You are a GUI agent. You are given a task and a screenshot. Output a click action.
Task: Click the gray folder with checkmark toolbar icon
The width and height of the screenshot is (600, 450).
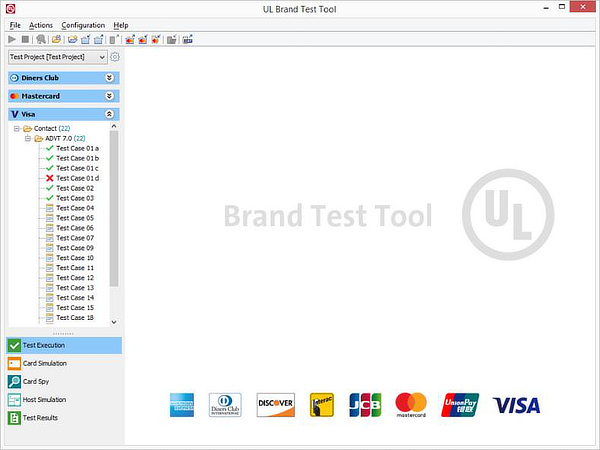(172, 39)
